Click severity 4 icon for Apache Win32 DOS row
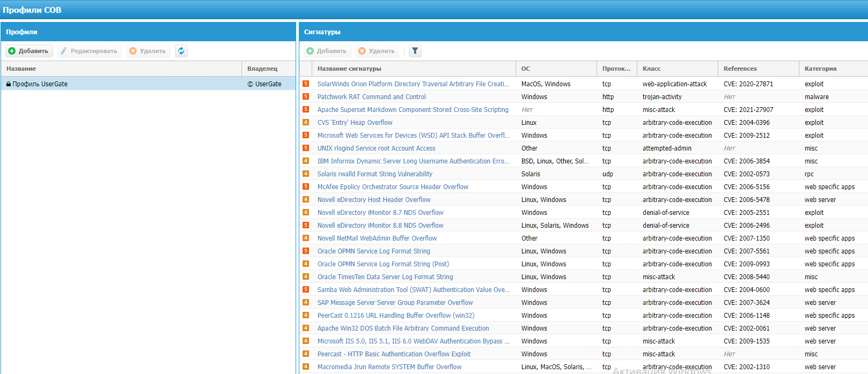868x374 pixels. [306, 328]
